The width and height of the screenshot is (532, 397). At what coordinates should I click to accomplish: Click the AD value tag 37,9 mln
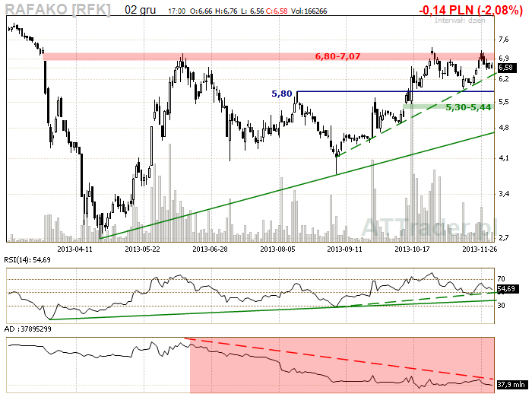click(512, 384)
